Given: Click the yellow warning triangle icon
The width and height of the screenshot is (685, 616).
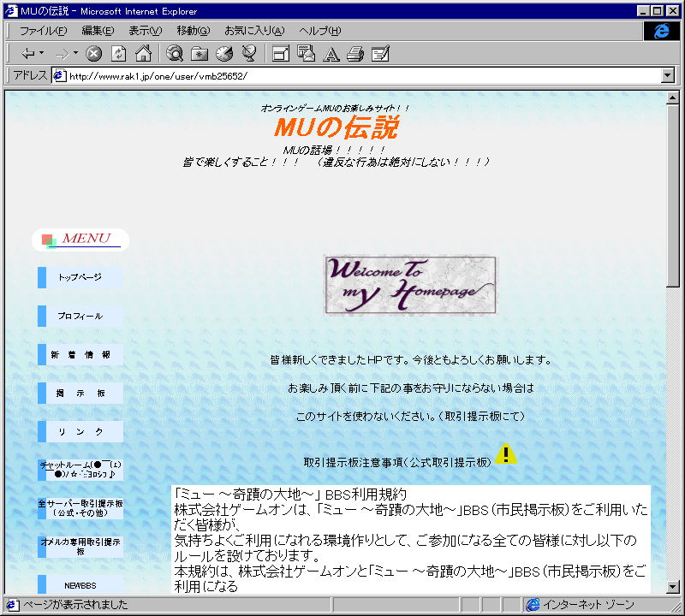Looking at the screenshot, I should pyautogui.click(x=506, y=453).
